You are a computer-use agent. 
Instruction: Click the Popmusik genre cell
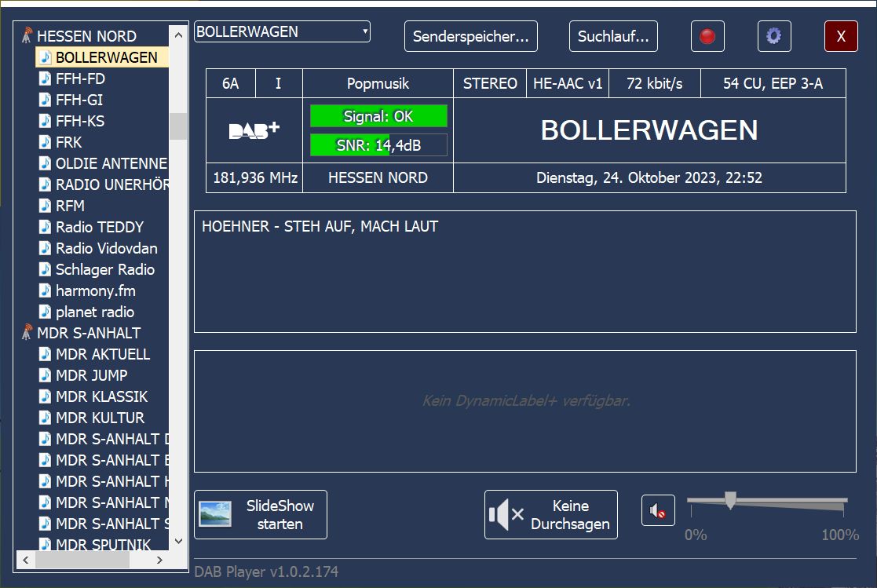pyautogui.click(x=378, y=84)
